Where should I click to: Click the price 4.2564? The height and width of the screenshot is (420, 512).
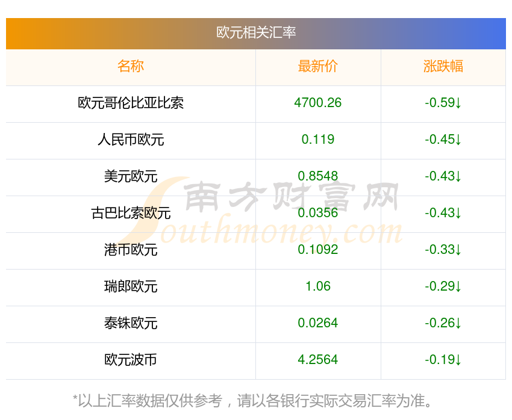pyautogui.click(x=317, y=360)
